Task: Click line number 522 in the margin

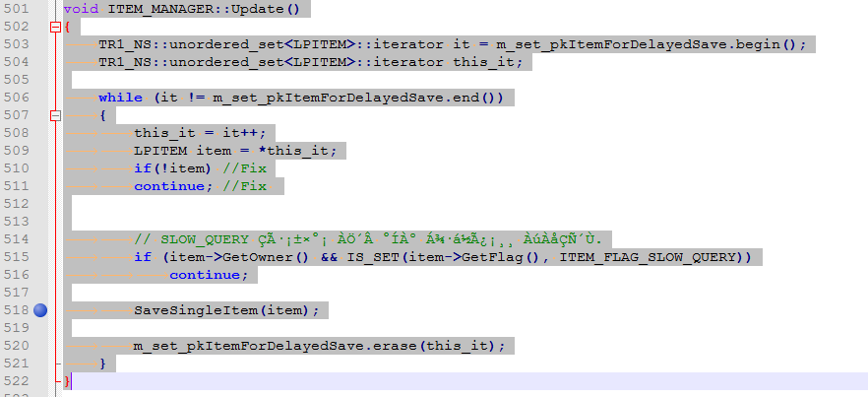Action: click(x=17, y=381)
